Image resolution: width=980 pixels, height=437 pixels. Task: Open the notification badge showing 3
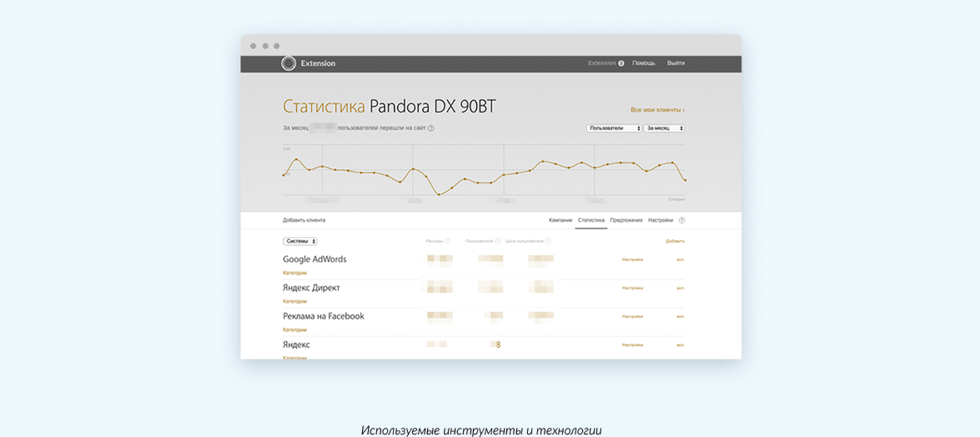click(x=621, y=64)
